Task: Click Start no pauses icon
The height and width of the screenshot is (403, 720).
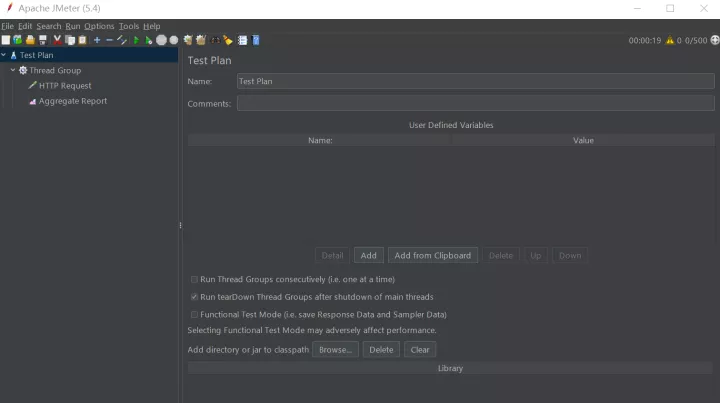Action: pos(148,40)
